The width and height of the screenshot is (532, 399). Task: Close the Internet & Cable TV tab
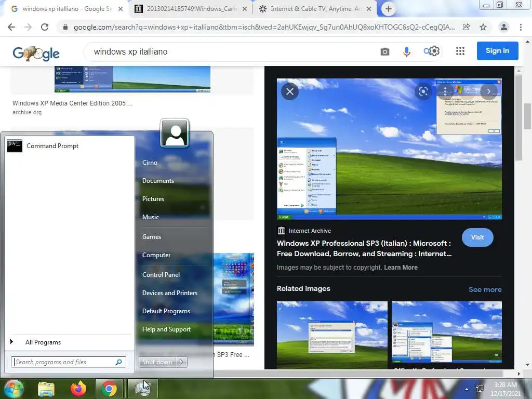tap(369, 9)
